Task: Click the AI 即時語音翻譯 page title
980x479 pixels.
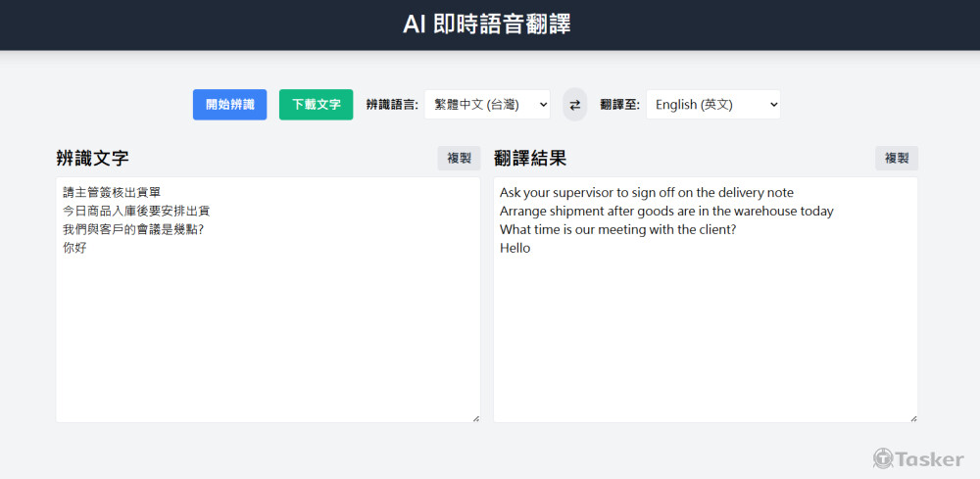Action: [x=487, y=24]
